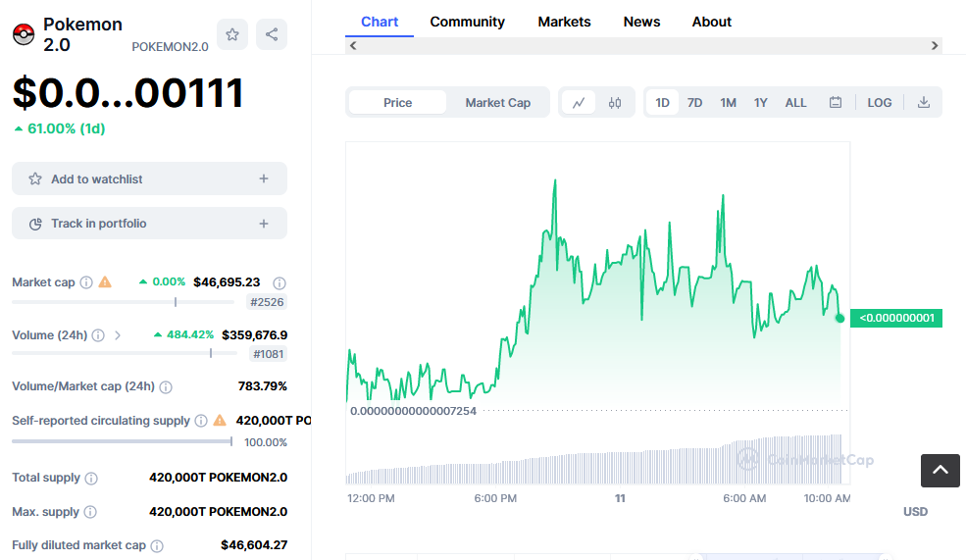Open the circulating supply info icon
The image size is (966, 560).
(x=201, y=420)
